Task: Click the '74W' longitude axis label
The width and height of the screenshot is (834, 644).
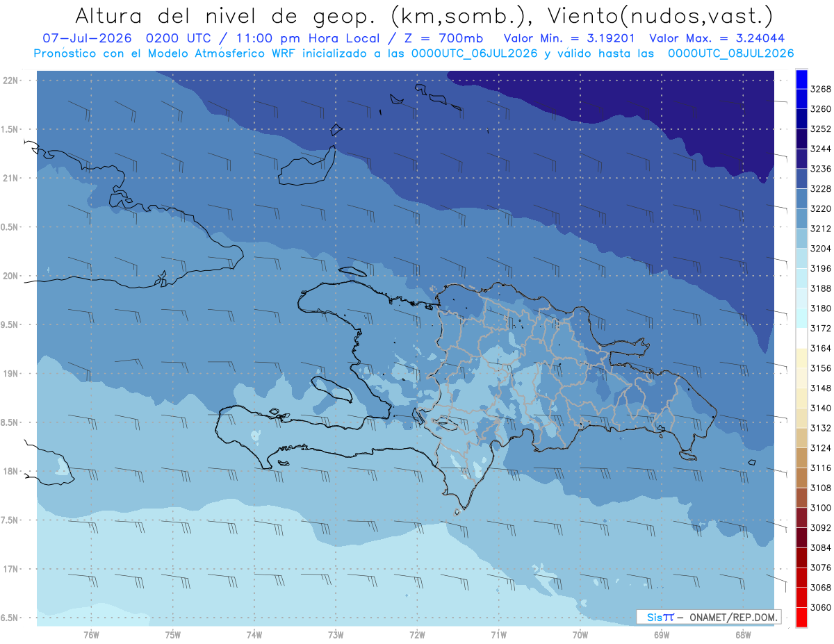Action: pyautogui.click(x=254, y=635)
